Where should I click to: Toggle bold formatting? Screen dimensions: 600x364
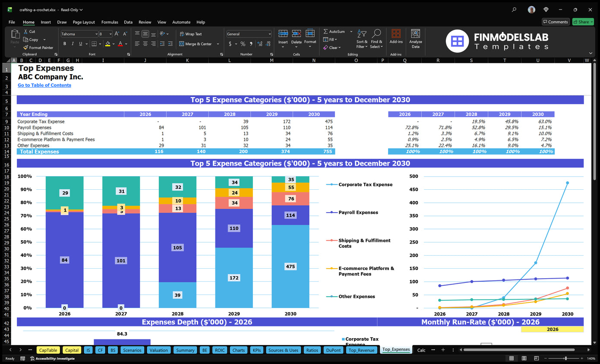(x=65, y=44)
